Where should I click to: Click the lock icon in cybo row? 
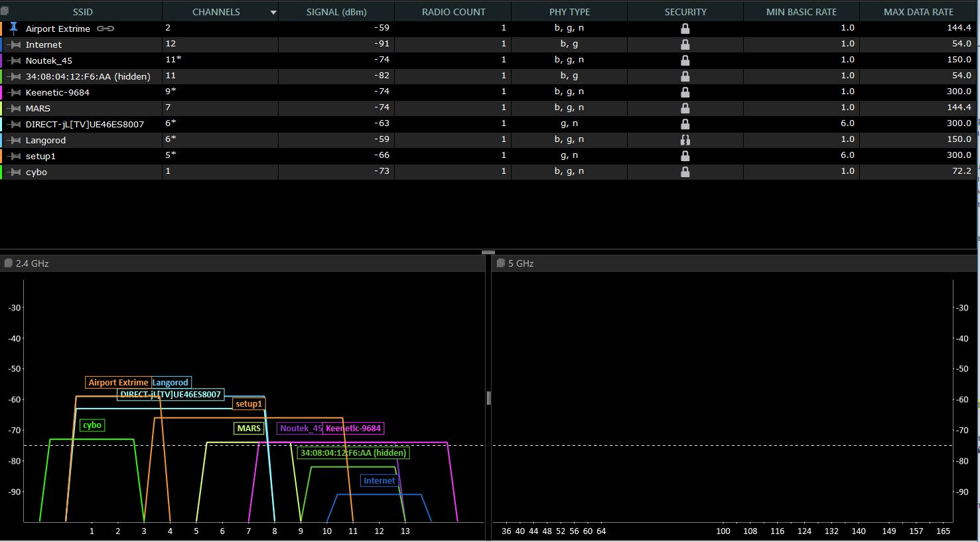[685, 172]
